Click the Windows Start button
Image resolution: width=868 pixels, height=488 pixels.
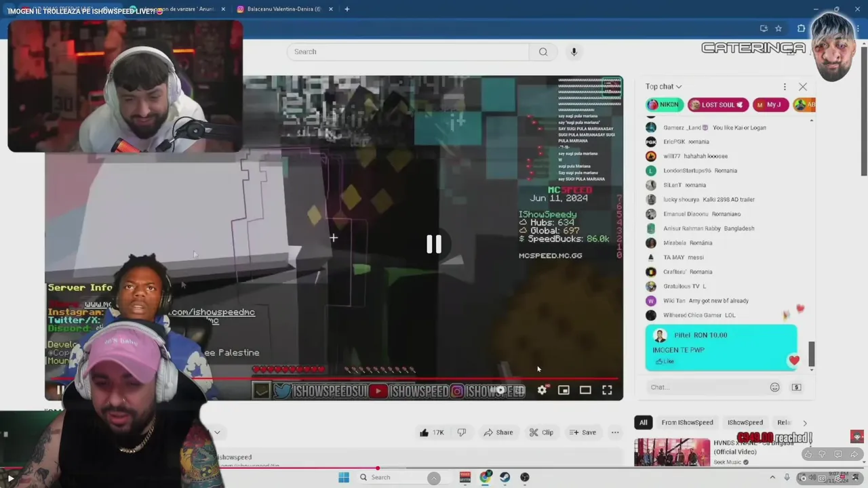coord(344,477)
